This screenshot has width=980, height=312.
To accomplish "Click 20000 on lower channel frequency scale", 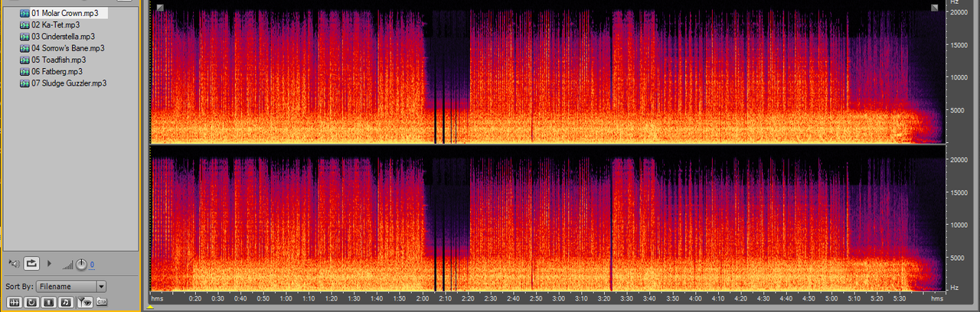I will click(x=959, y=161).
